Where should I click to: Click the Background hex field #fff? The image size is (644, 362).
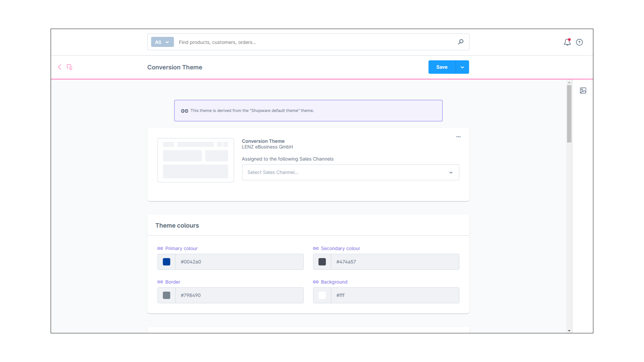pos(395,295)
